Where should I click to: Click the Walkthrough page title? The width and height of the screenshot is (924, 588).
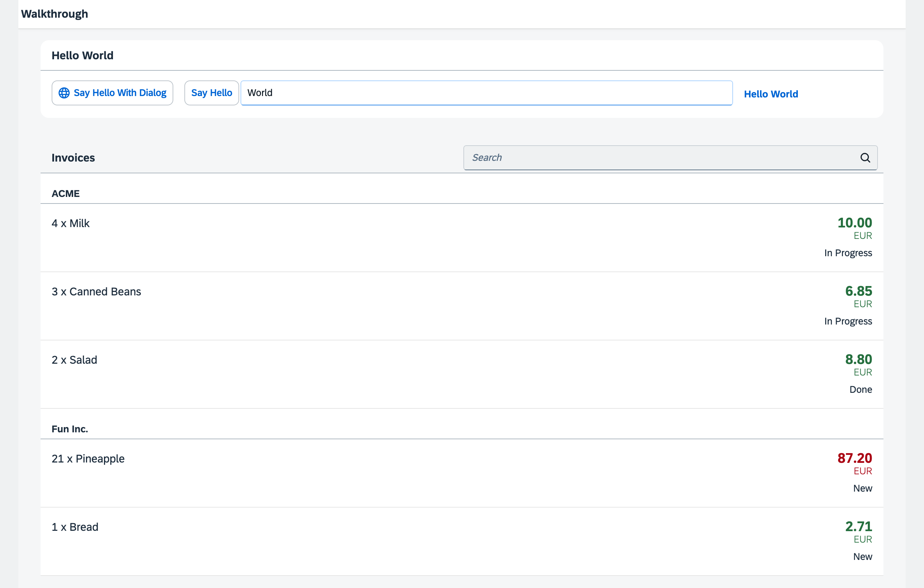[54, 14]
